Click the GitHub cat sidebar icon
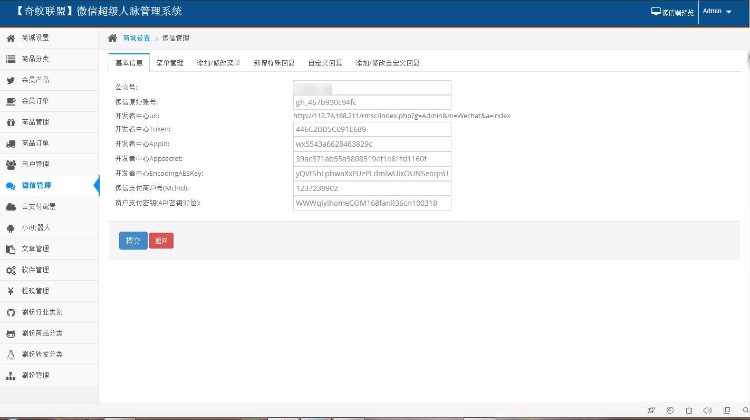This screenshot has width=750, height=420. (11, 312)
